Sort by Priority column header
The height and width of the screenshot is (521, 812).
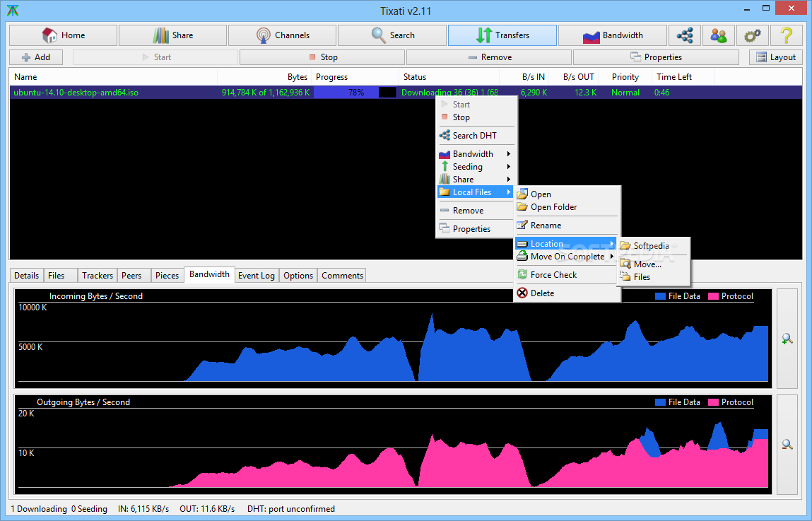tap(625, 76)
